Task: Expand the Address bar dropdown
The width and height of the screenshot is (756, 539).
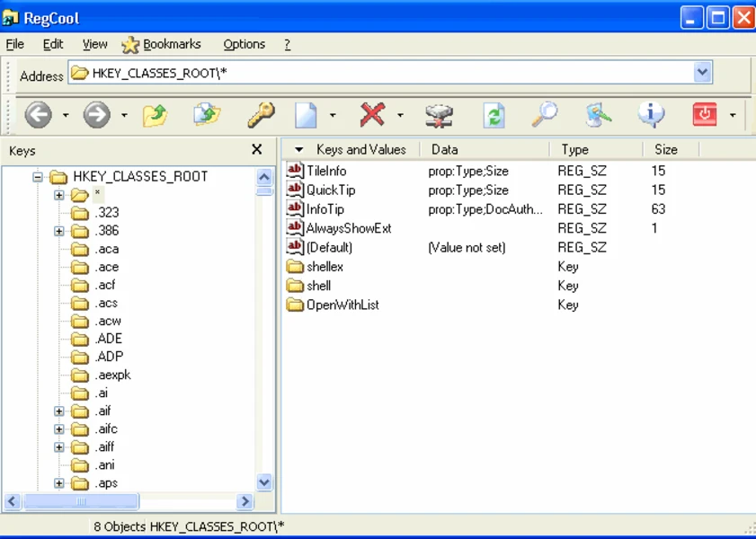Action: tap(703, 73)
